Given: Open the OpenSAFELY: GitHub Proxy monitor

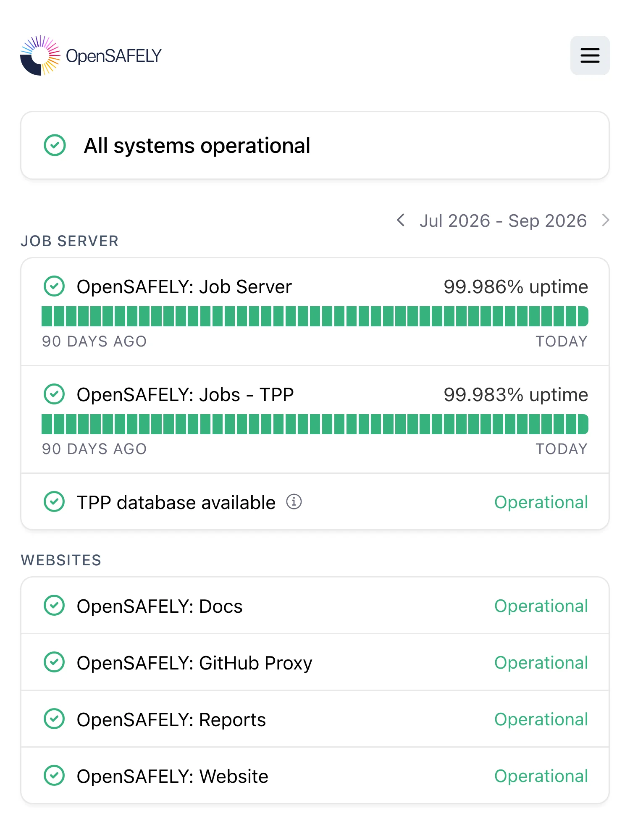Looking at the screenshot, I should (x=194, y=663).
